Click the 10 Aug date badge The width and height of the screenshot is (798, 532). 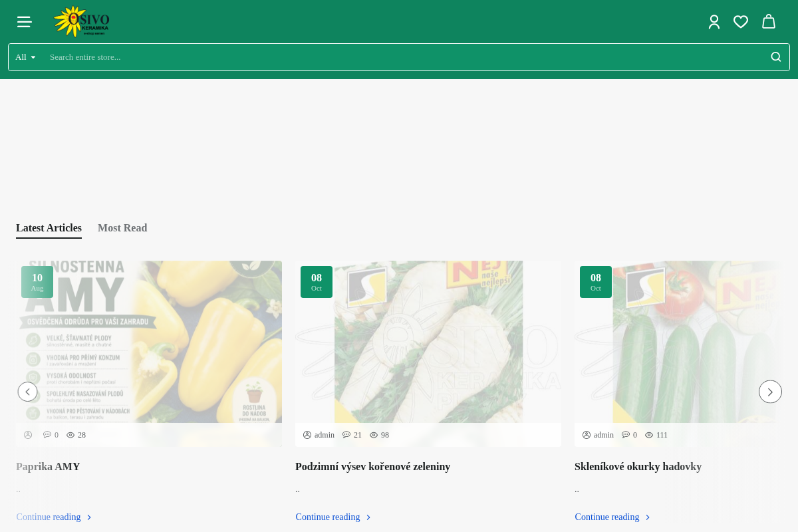37,282
